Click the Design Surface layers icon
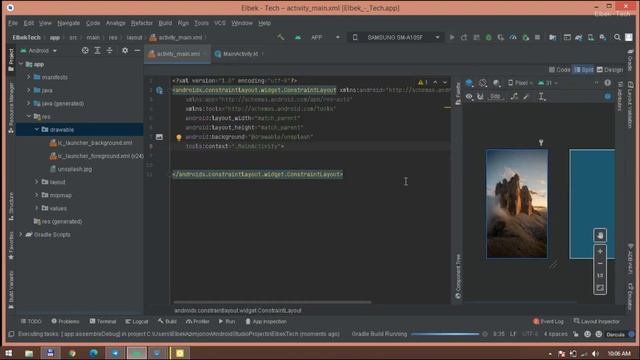640x360 pixels. (x=469, y=83)
